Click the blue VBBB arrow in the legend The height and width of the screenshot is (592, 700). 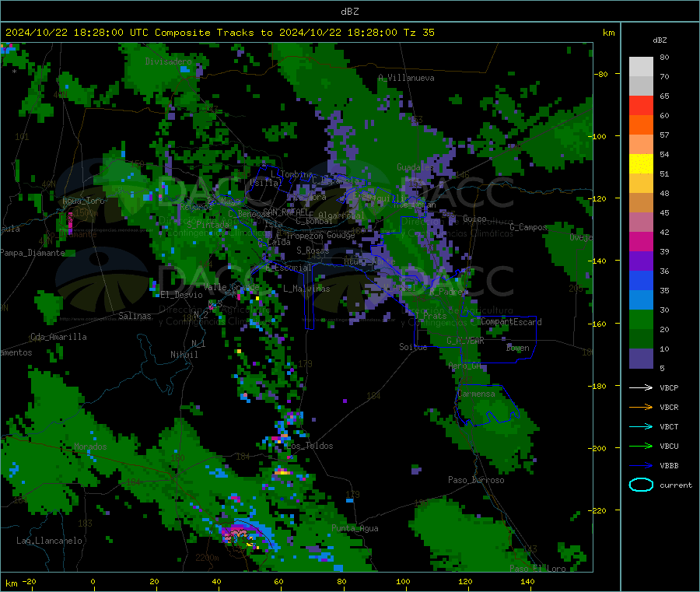[641, 465]
